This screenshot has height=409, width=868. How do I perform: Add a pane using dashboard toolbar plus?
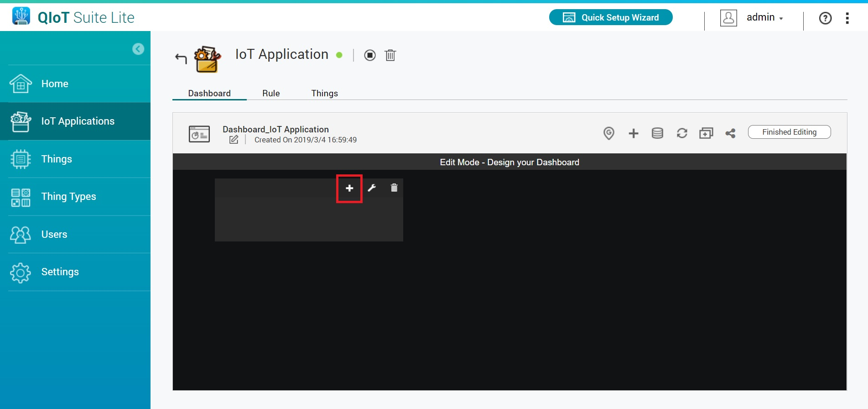[633, 133]
